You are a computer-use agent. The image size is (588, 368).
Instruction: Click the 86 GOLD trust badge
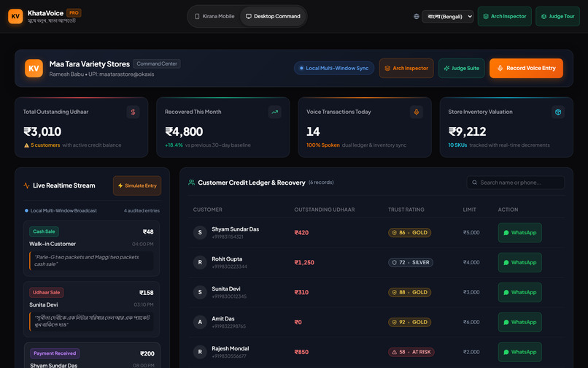point(409,232)
